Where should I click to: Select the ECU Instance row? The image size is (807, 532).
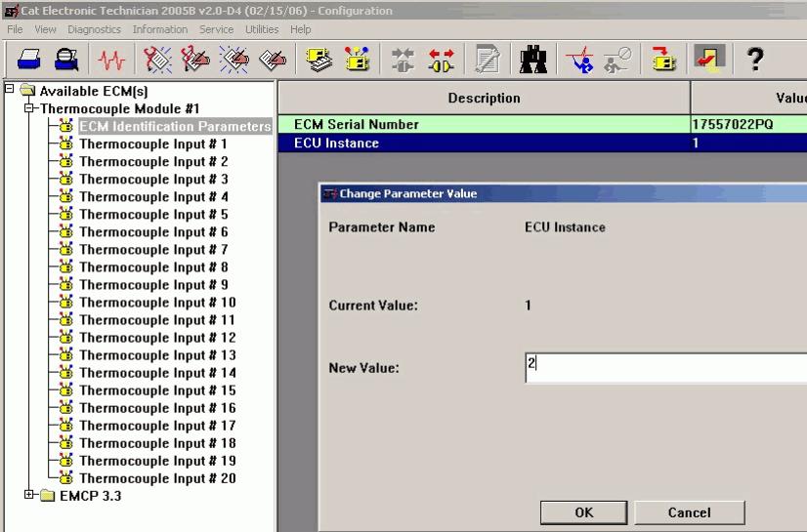point(542,143)
